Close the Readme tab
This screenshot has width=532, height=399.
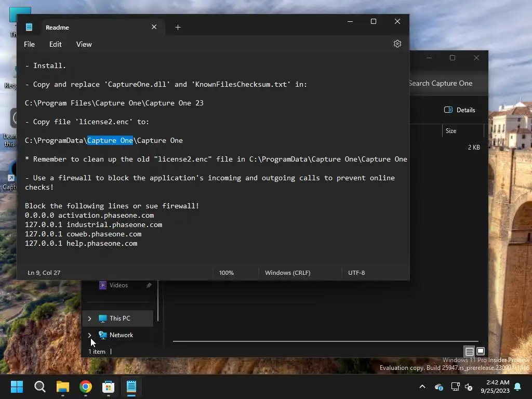[154, 27]
